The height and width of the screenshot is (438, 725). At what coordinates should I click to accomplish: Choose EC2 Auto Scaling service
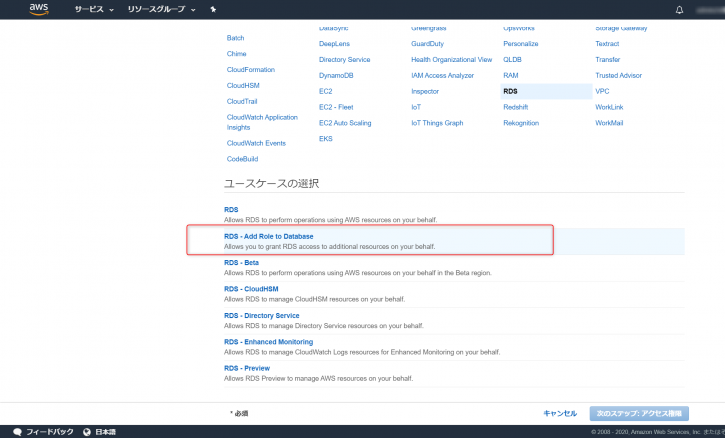coord(345,123)
